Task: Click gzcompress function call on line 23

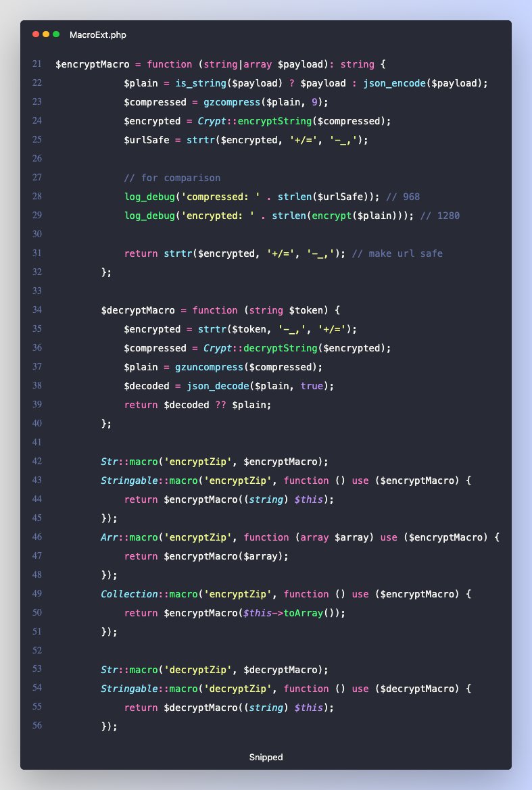Action: click(x=232, y=102)
